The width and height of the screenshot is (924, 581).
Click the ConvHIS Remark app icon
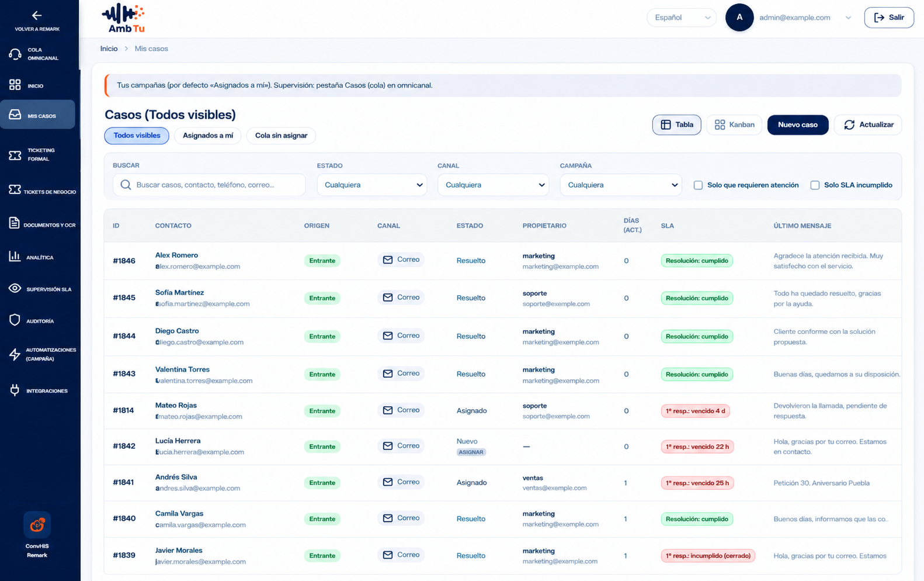pyautogui.click(x=37, y=525)
